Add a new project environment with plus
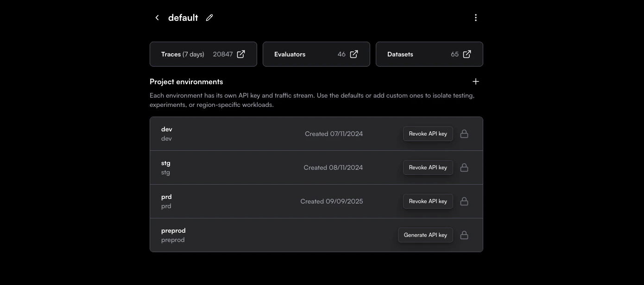The width and height of the screenshot is (644, 285). pos(476,81)
